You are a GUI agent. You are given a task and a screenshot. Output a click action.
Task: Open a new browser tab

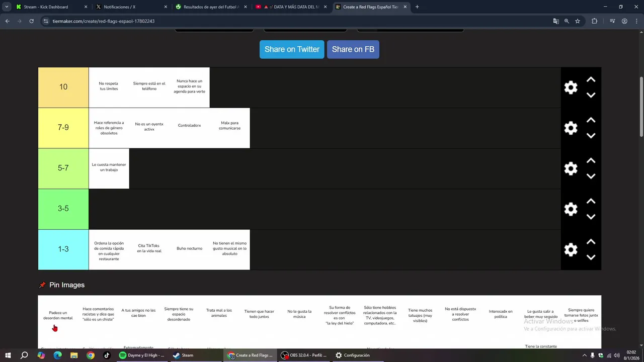(x=417, y=7)
